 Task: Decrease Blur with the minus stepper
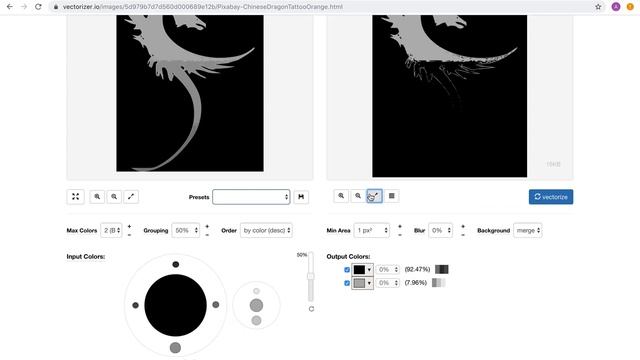click(x=463, y=235)
